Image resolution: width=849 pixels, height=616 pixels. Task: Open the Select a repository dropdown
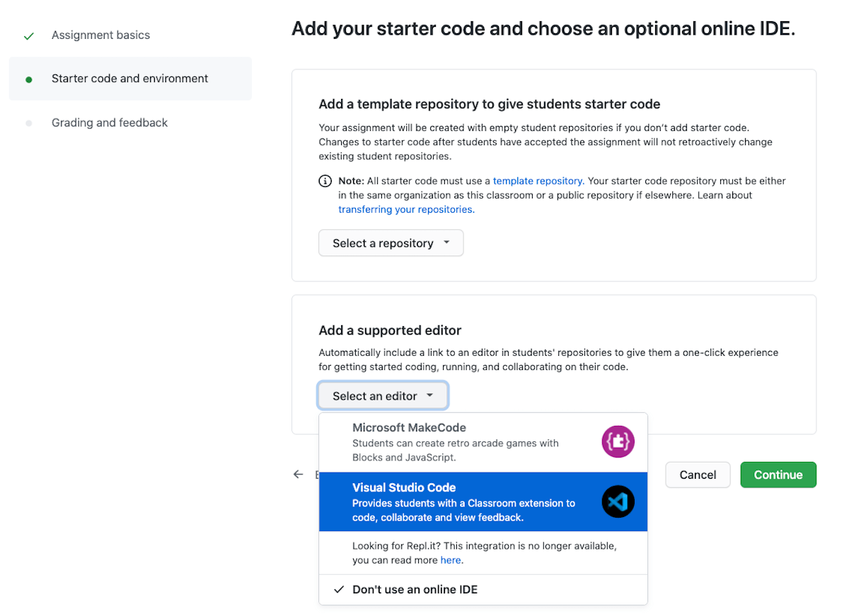coord(391,243)
